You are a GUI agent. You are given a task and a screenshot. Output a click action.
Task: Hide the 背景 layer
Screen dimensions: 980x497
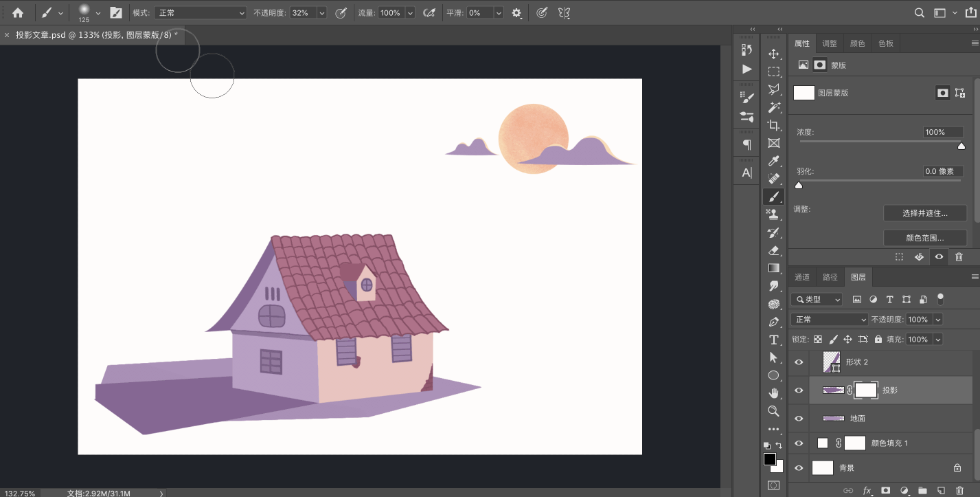[799, 468]
